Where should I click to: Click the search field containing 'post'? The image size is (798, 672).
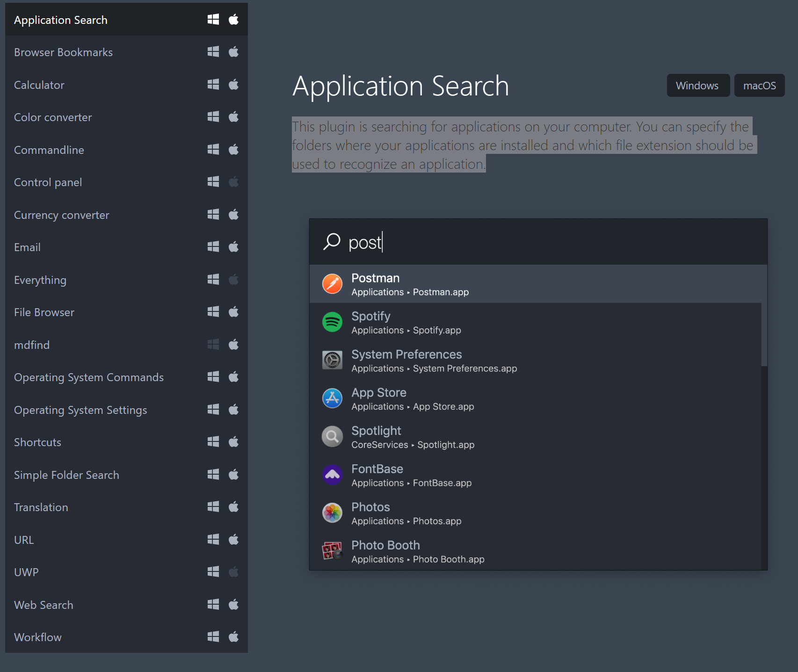(x=538, y=242)
